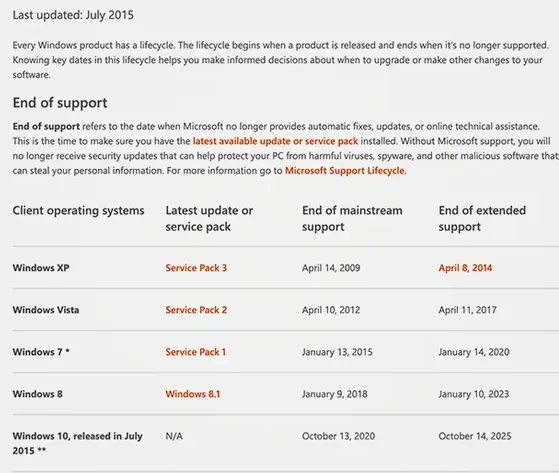Click the End of extended support column header

[x=482, y=218]
